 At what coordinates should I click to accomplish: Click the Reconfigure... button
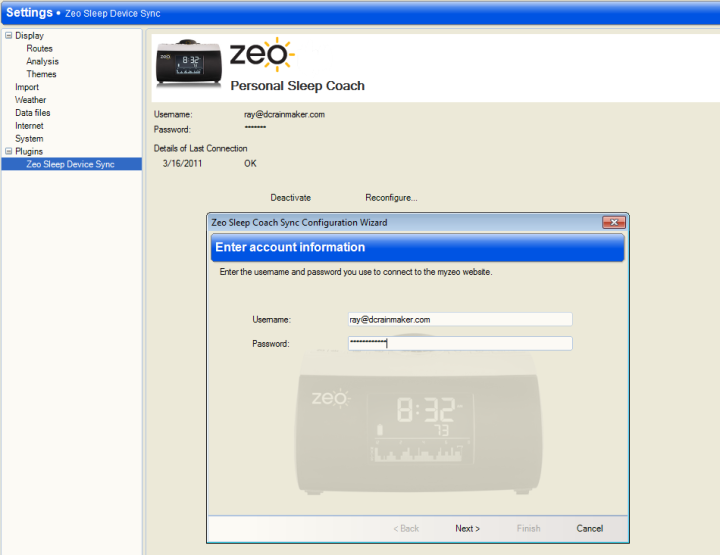point(391,197)
